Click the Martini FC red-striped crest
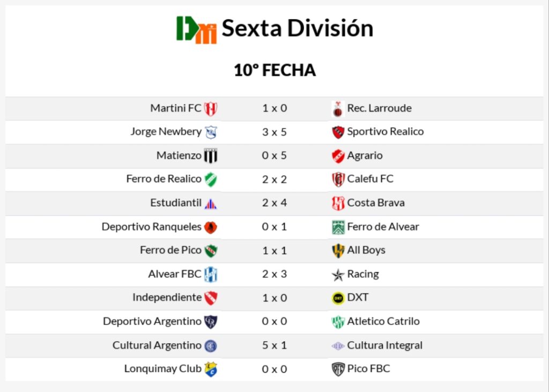The width and height of the screenshot is (549, 392). [211, 109]
